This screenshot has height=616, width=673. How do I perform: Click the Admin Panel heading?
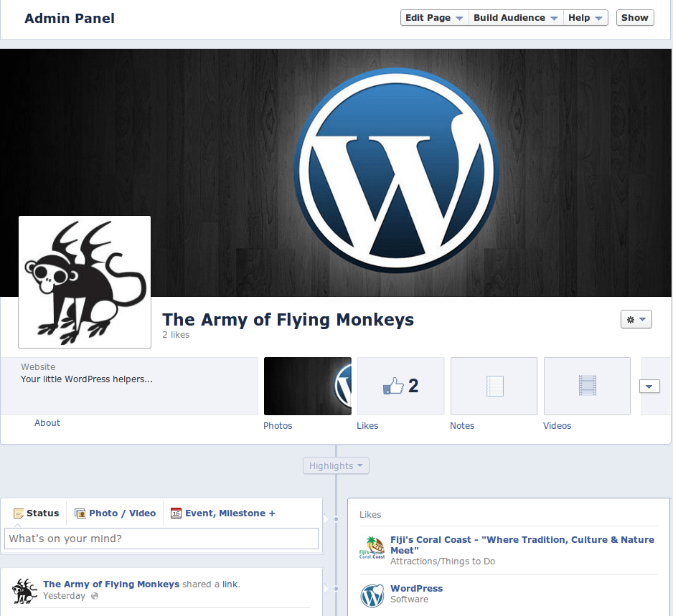coord(70,18)
